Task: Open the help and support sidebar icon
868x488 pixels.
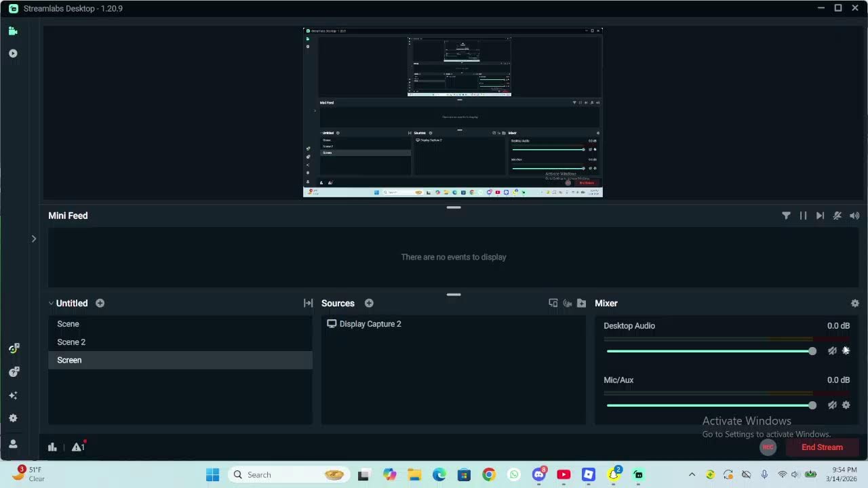Action: click(x=13, y=372)
